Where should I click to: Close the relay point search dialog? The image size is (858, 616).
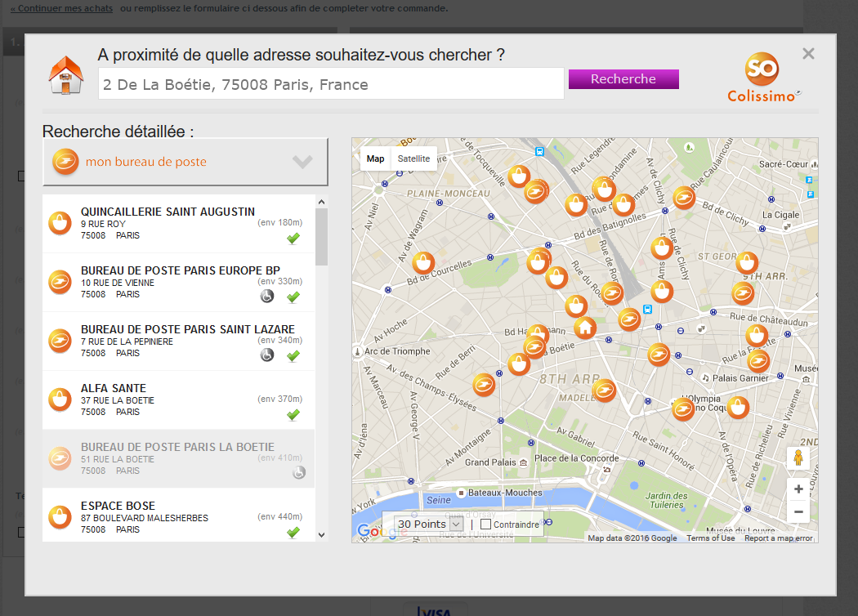click(x=808, y=54)
